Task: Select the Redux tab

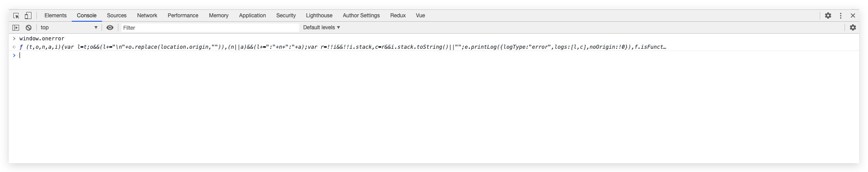Action: click(x=398, y=16)
